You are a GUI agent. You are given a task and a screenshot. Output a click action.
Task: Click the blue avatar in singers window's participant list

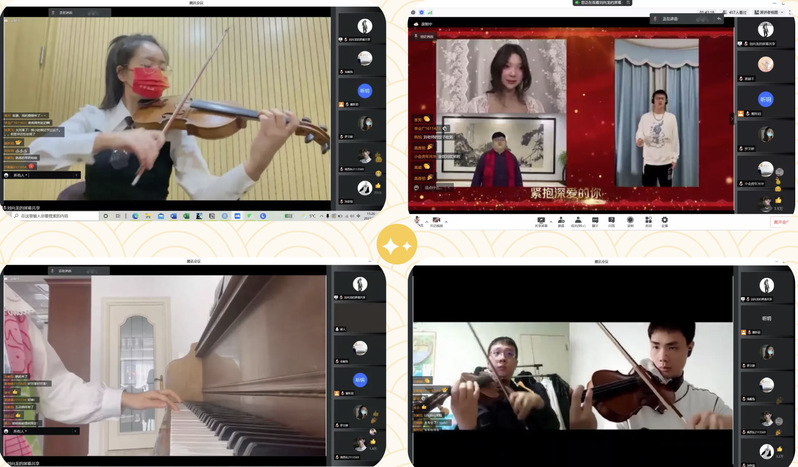point(766,99)
